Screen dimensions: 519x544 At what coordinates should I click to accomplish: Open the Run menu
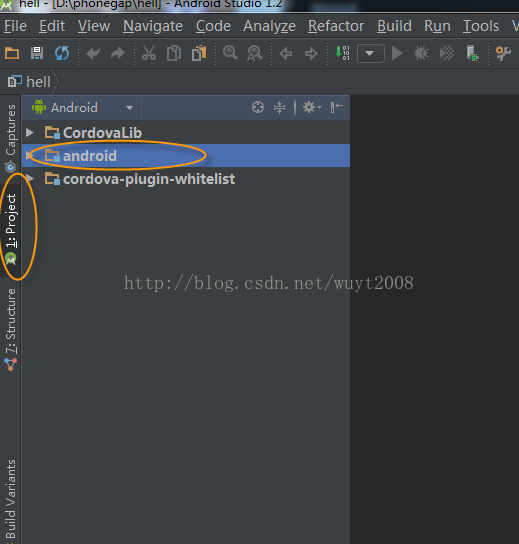click(437, 26)
